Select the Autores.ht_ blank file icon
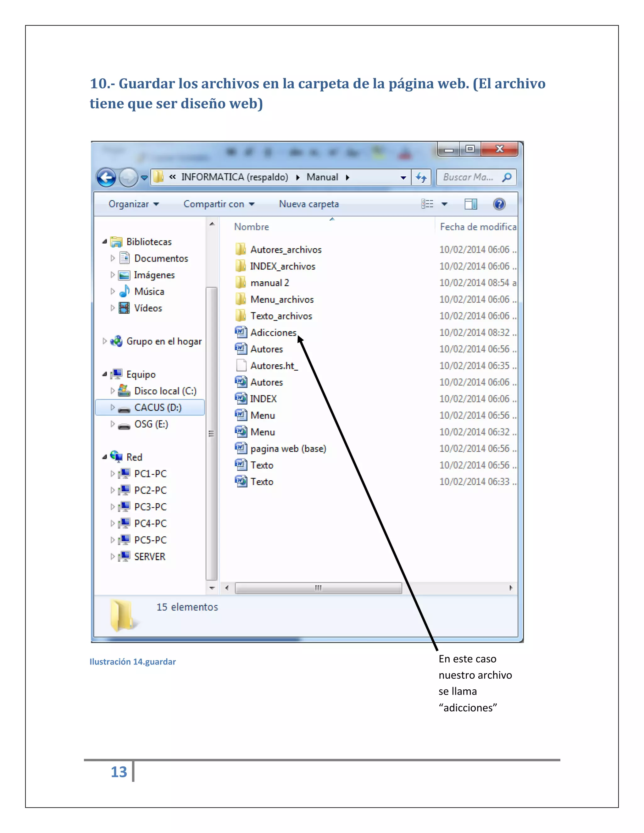The height and width of the screenshot is (833, 644). coord(241,365)
